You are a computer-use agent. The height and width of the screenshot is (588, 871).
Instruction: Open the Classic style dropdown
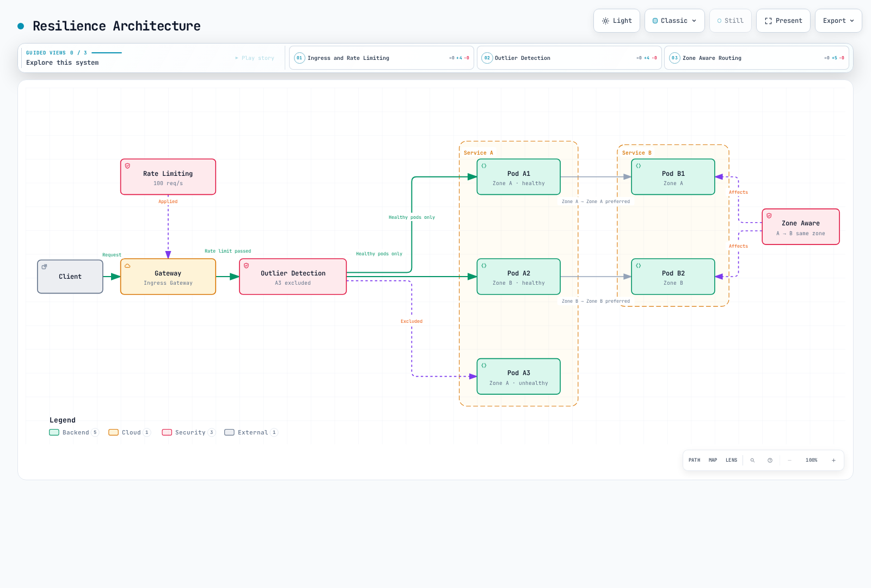[674, 21]
